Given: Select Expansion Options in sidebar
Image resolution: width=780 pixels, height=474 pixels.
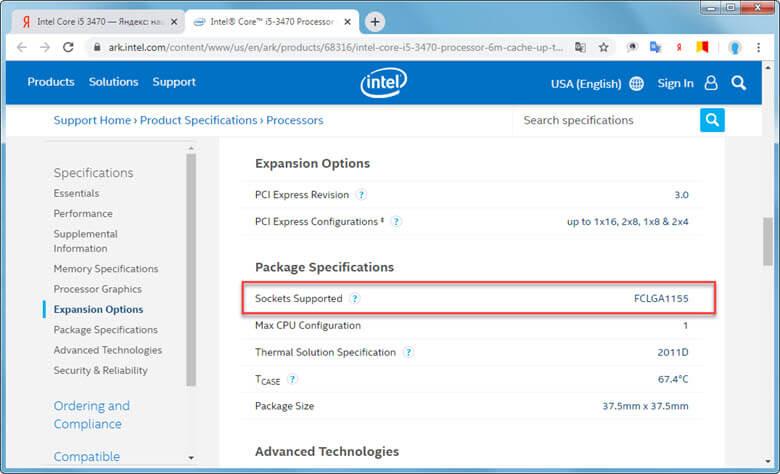Looking at the screenshot, I should pos(98,309).
